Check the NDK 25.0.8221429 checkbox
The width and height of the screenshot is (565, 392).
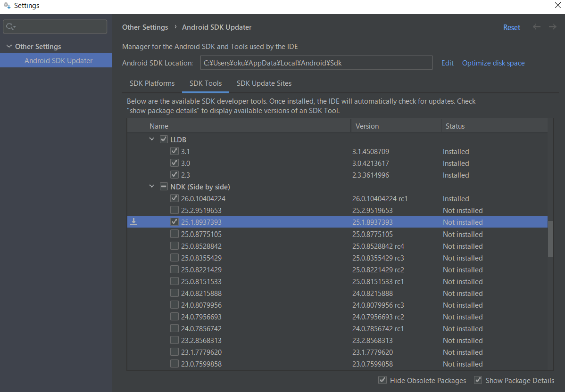point(174,269)
